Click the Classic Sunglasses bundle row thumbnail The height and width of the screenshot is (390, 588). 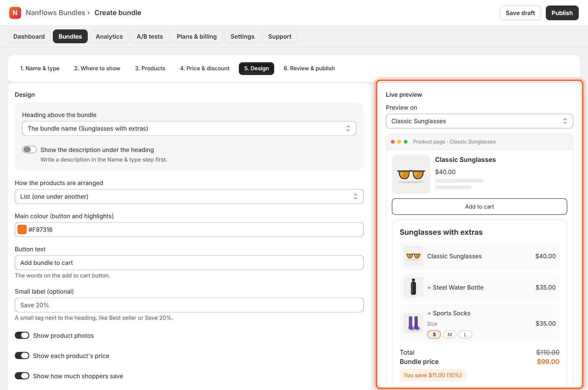pos(413,256)
